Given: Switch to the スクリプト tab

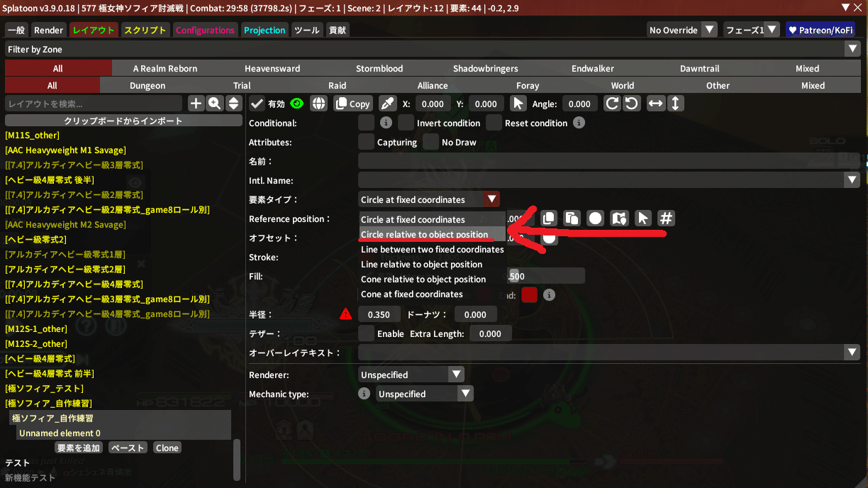Looking at the screenshot, I should tap(145, 30).
